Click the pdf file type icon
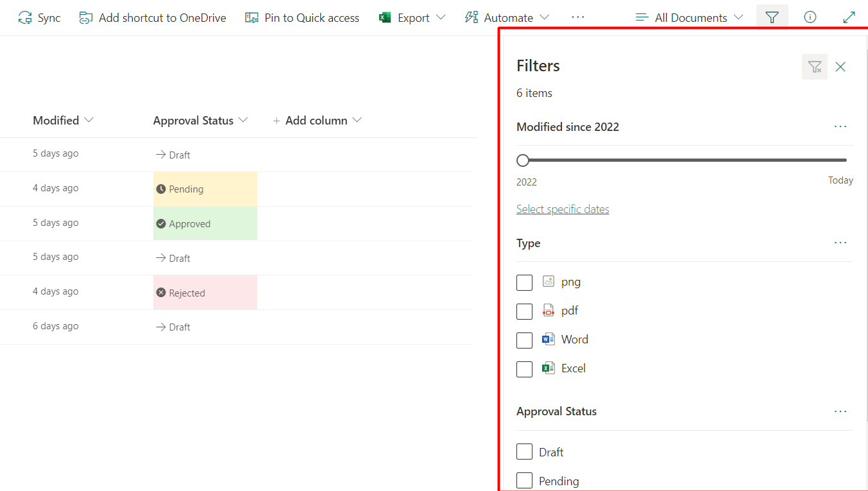Screen dimensions: 868x491 [x=548, y=311]
